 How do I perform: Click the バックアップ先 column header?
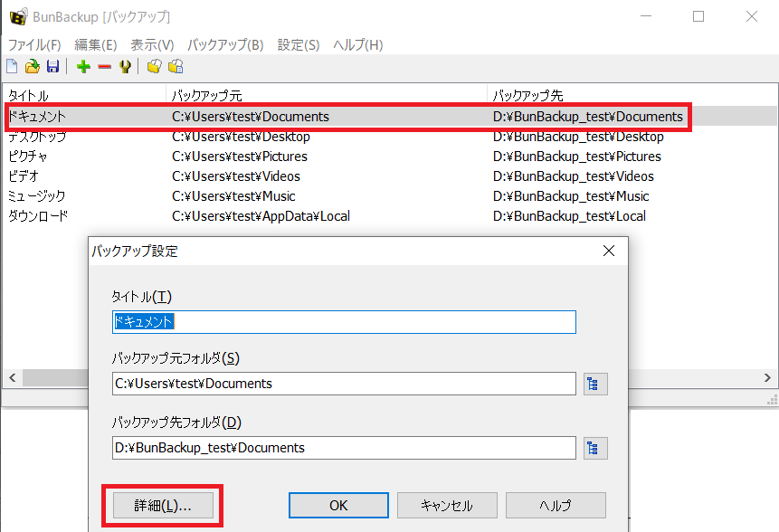click(x=632, y=95)
